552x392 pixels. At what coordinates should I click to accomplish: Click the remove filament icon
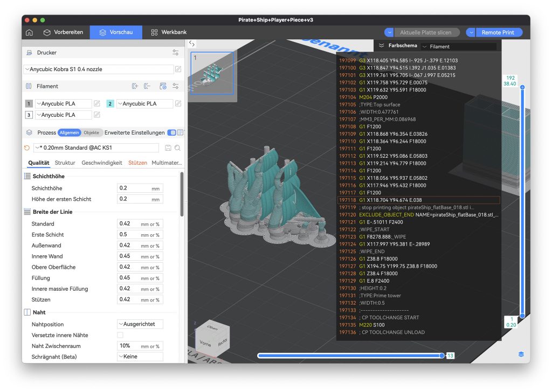tap(147, 86)
